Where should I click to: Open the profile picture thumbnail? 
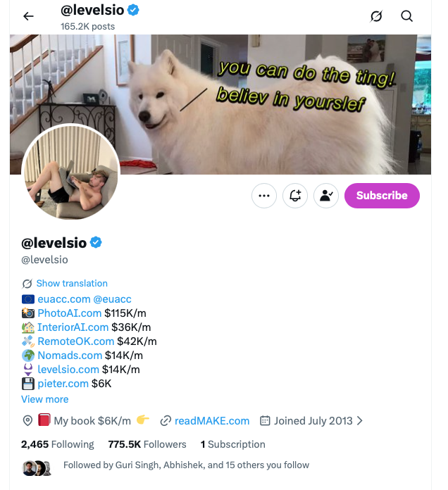click(x=71, y=172)
